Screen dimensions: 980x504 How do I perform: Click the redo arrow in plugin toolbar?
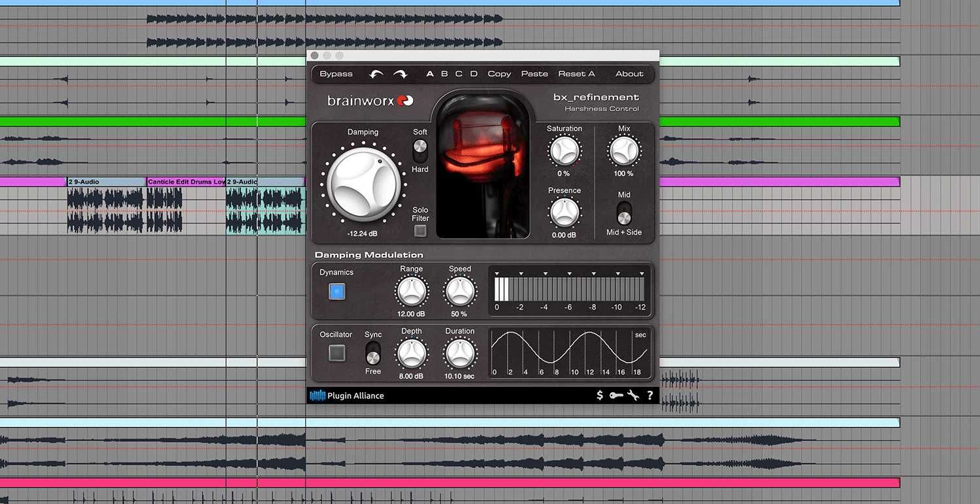pyautogui.click(x=400, y=74)
